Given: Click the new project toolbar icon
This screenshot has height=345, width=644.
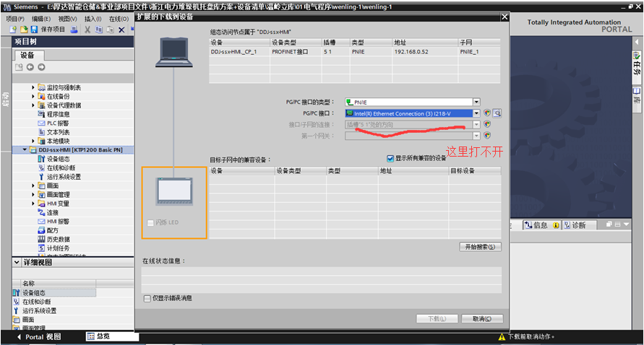Looking at the screenshot, I should tap(13, 30).
